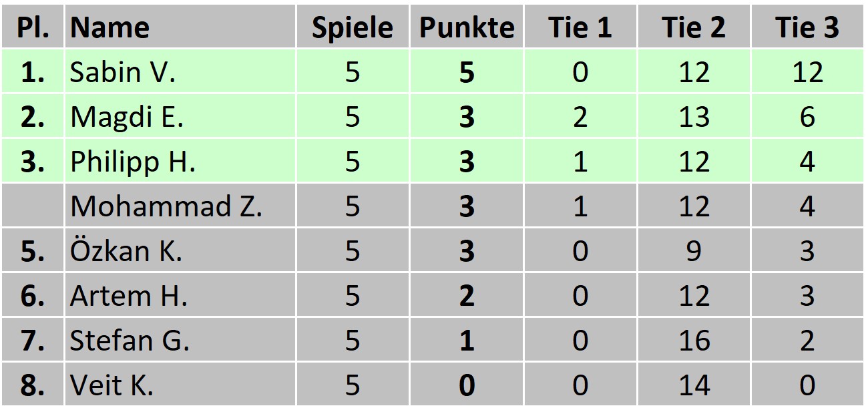
Task: Click the Mohammad Z. name cell
Action: pyautogui.click(x=166, y=206)
